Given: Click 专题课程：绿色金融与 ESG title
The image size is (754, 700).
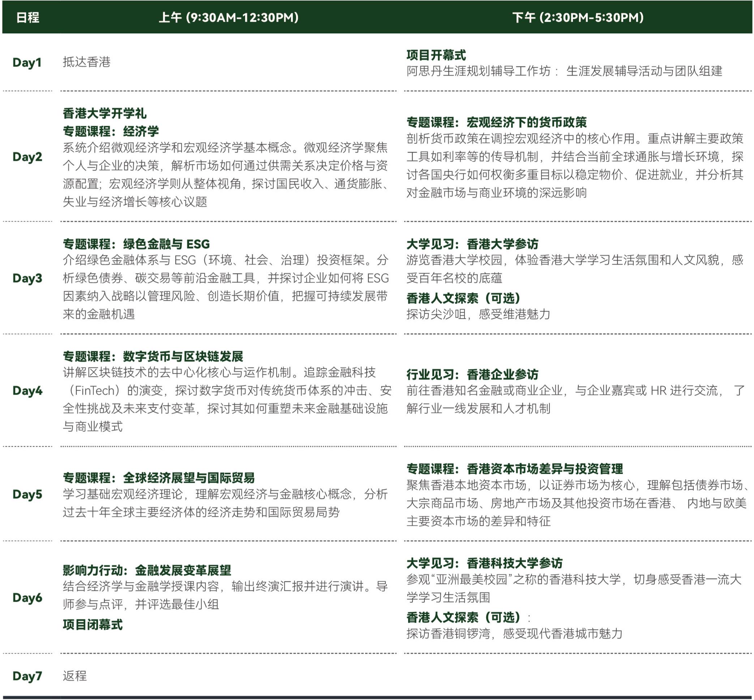Looking at the screenshot, I should [x=136, y=244].
